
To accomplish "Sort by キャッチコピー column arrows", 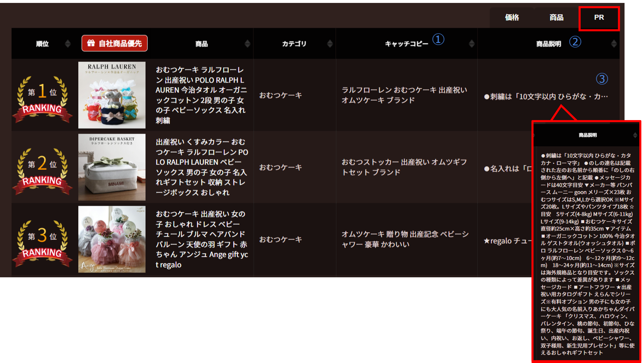I will (471, 44).
